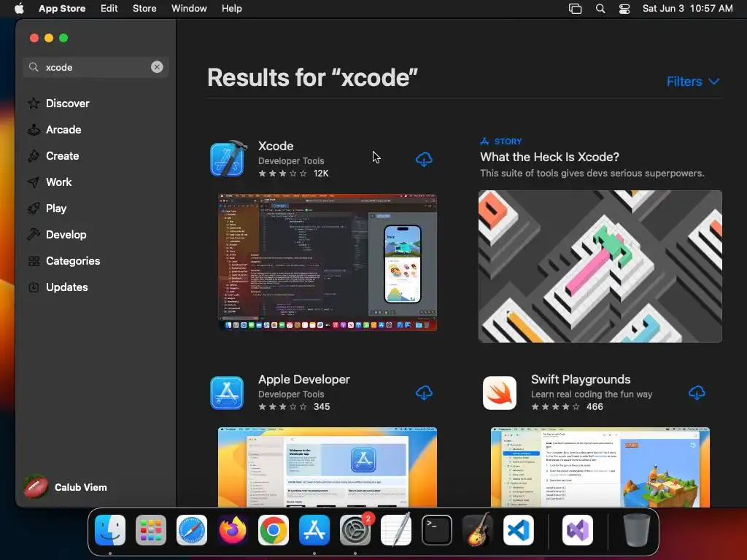Open TextEdit from the Dock
The image size is (747, 560).
(x=396, y=530)
